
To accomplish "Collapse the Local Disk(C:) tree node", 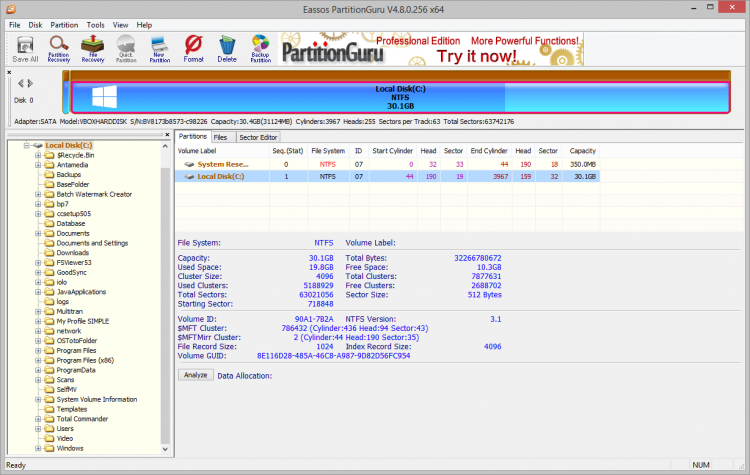I will (x=27, y=145).
